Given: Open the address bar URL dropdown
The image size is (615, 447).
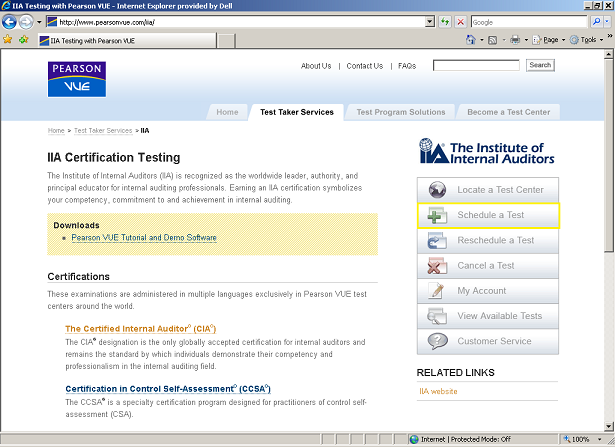Looking at the screenshot, I should [x=429, y=21].
